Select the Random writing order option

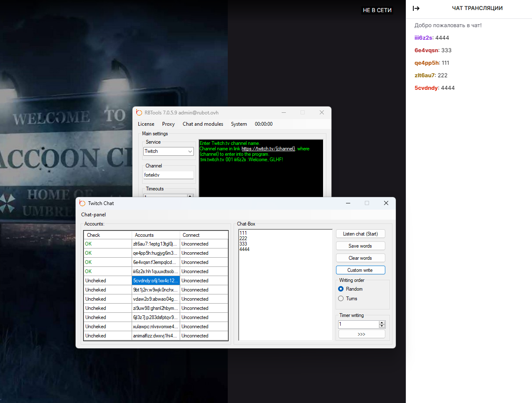(x=341, y=289)
